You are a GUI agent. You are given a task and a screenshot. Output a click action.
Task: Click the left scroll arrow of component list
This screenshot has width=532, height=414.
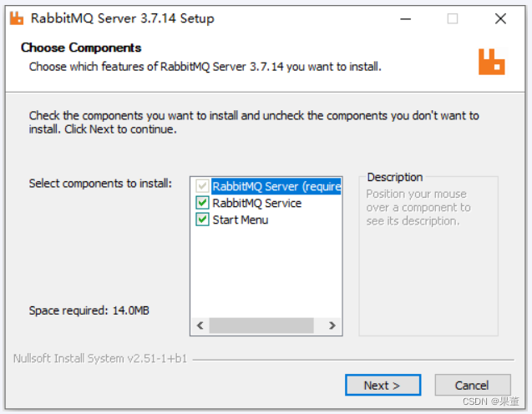200,326
